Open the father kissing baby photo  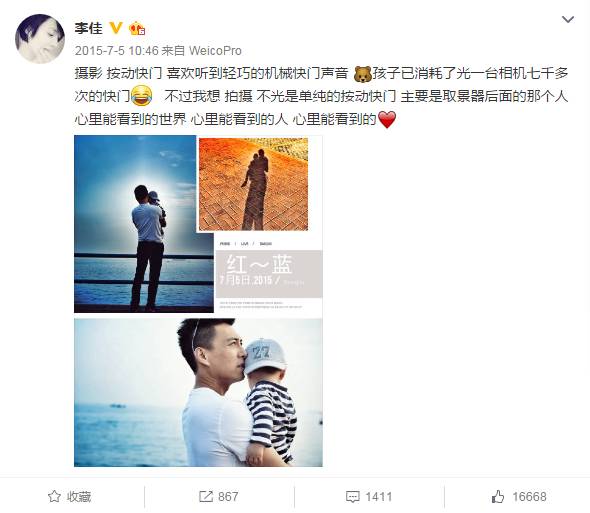pyautogui.click(x=198, y=393)
